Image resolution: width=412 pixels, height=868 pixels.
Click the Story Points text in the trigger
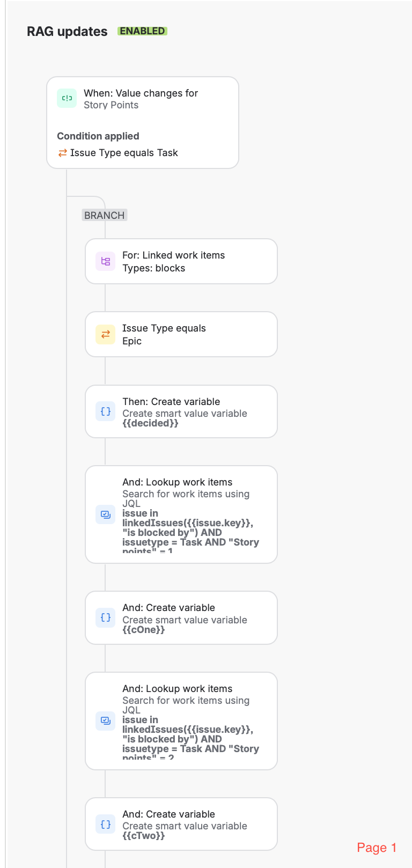coord(111,105)
